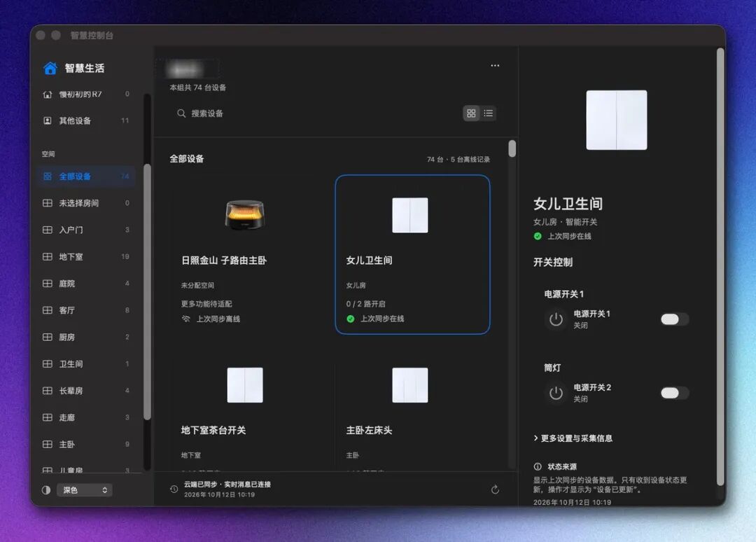This screenshot has width=756, height=542.
Task: Select 全部设备 in the space list
Action: pyautogui.click(x=87, y=176)
